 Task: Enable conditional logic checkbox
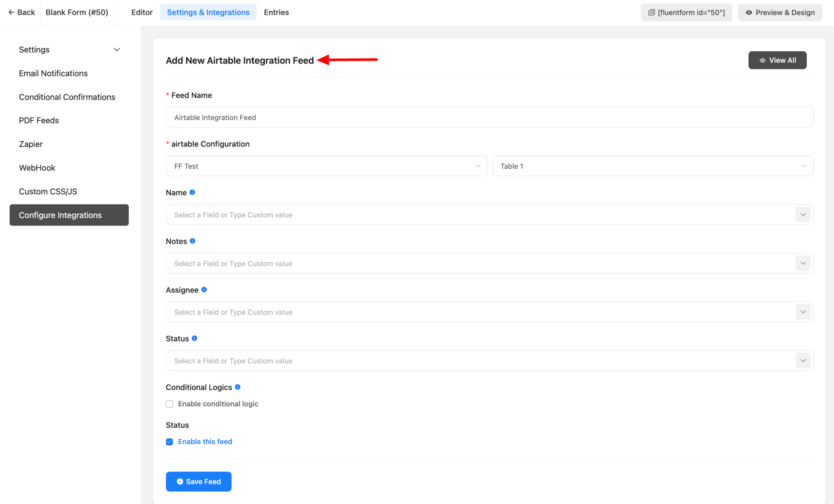(169, 404)
